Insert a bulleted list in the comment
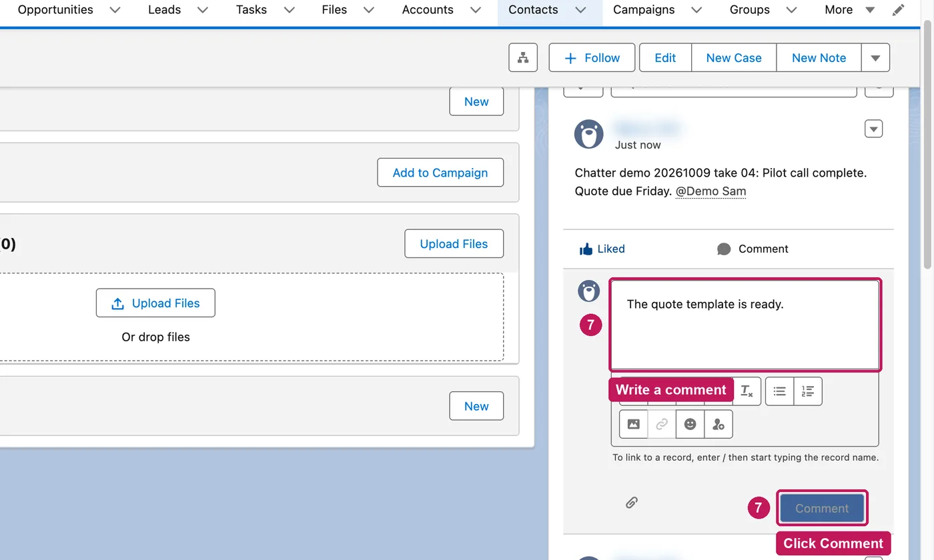 pyautogui.click(x=779, y=391)
